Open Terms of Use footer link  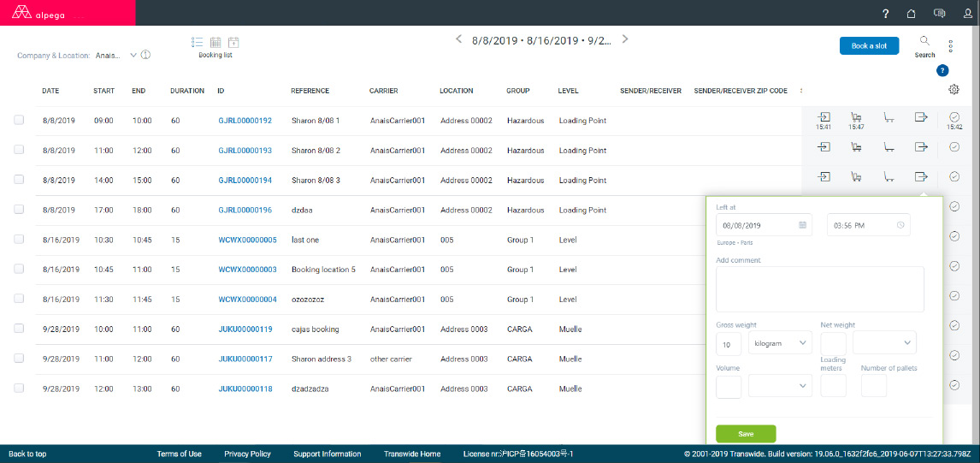[179, 454]
